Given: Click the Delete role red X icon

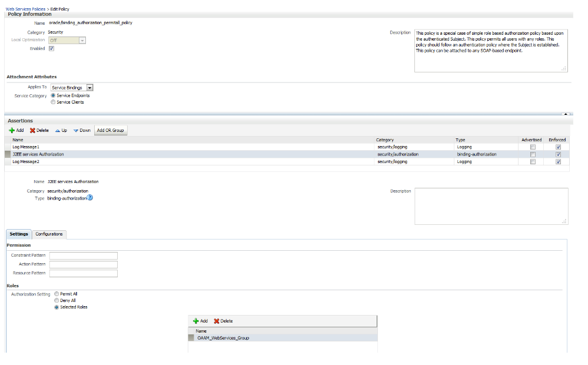Looking at the screenshot, I should 217,321.
